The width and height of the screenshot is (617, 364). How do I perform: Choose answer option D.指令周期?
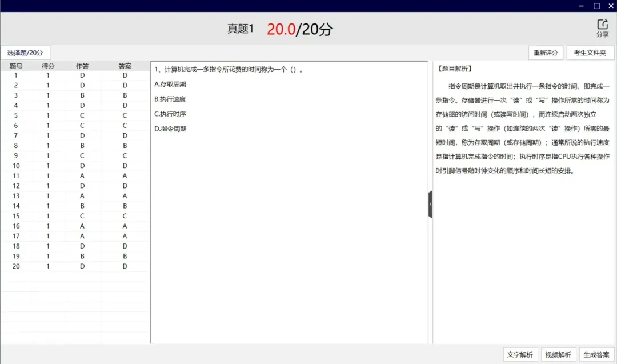(170, 129)
